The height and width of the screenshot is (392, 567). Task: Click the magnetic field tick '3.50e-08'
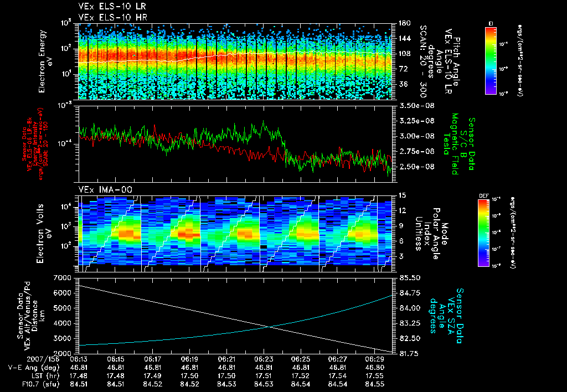pos(416,106)
